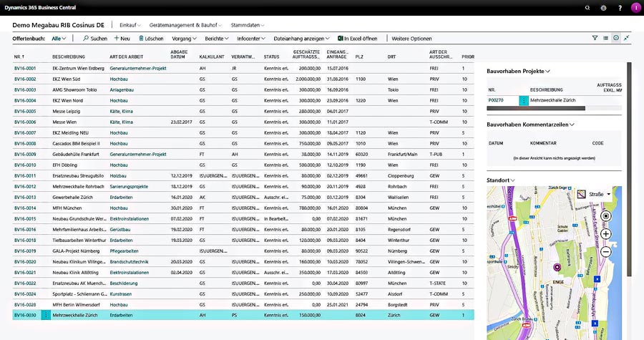Click the Löschen delete action

[151, 38]
